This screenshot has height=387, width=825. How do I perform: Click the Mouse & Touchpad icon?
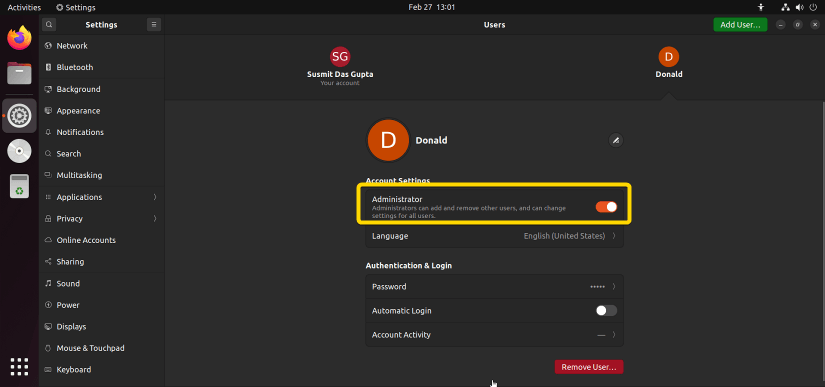click(x=48, y=348)
